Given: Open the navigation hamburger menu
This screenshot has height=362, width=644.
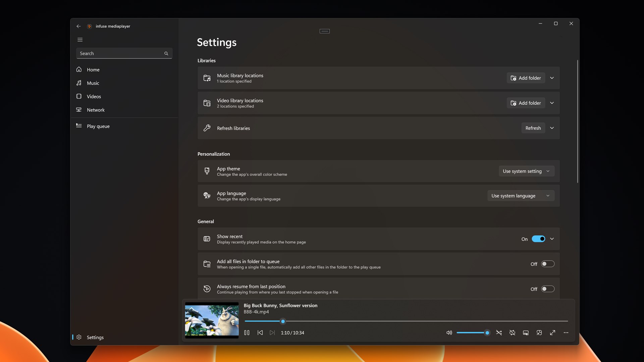Looking at the screenshot, I should (80, 40).
